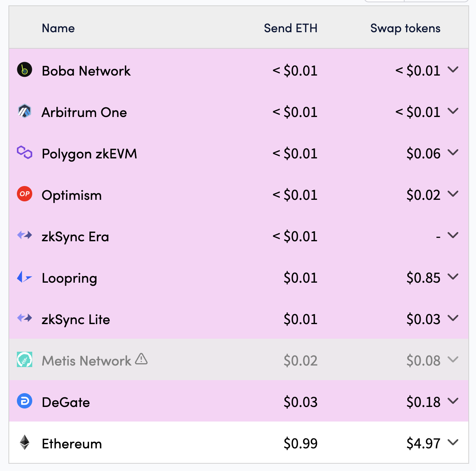Sort by the Name column header
Screen dimensions: 476x471
tap(58, 28)
